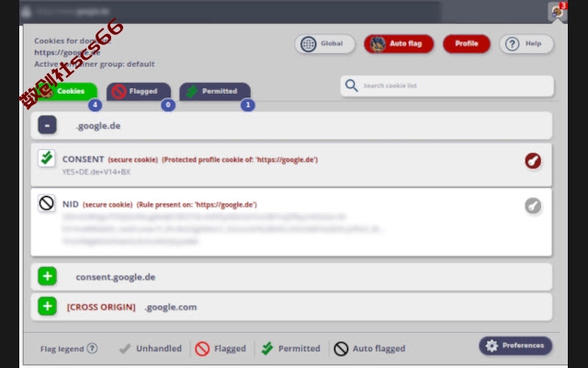This screenshot has width=588, height=368.
Task: Expand the consent.google.de cookie group
Action: tap(47, 276)
